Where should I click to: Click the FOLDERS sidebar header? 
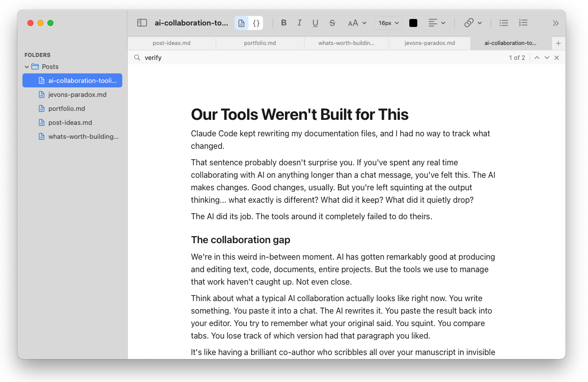coord(37,55)
